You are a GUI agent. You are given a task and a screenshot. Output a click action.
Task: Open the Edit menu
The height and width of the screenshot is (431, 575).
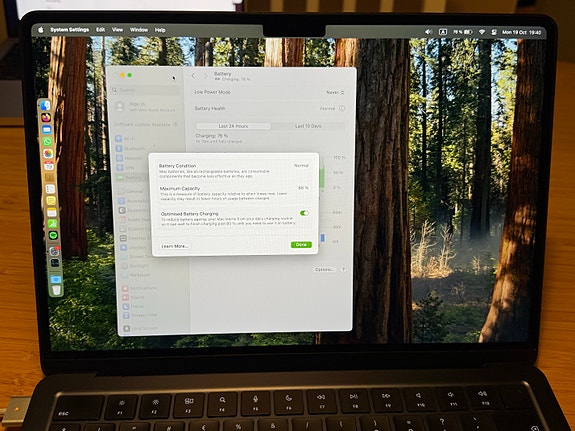point(100,30)
